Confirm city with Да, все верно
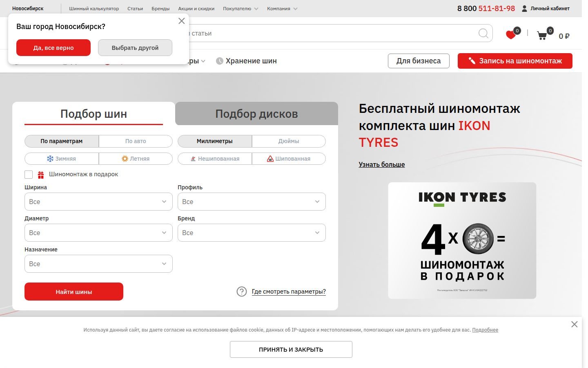The height and width of the screenshot is (368, 588). [x=53, y=47]
